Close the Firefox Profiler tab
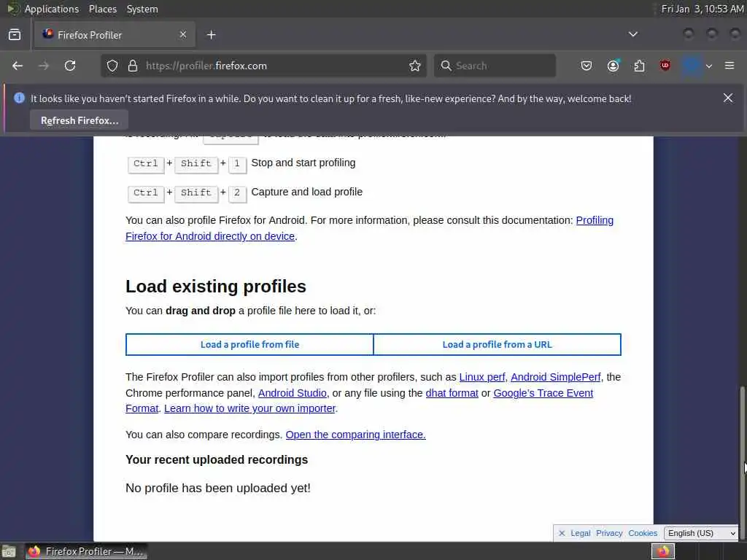The height and width of the screenshot is (560, 747). 183,34
